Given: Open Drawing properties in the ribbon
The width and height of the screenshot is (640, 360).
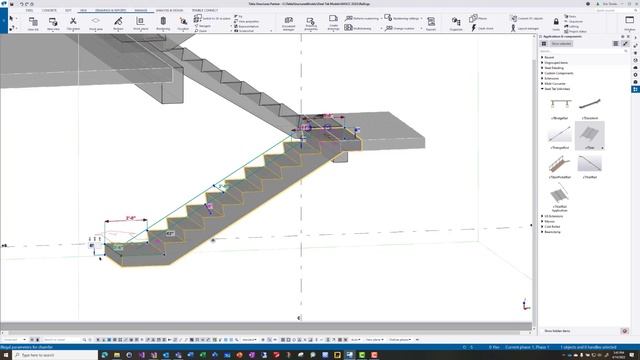Looking at the screenshot, I should tap(311, 24).
